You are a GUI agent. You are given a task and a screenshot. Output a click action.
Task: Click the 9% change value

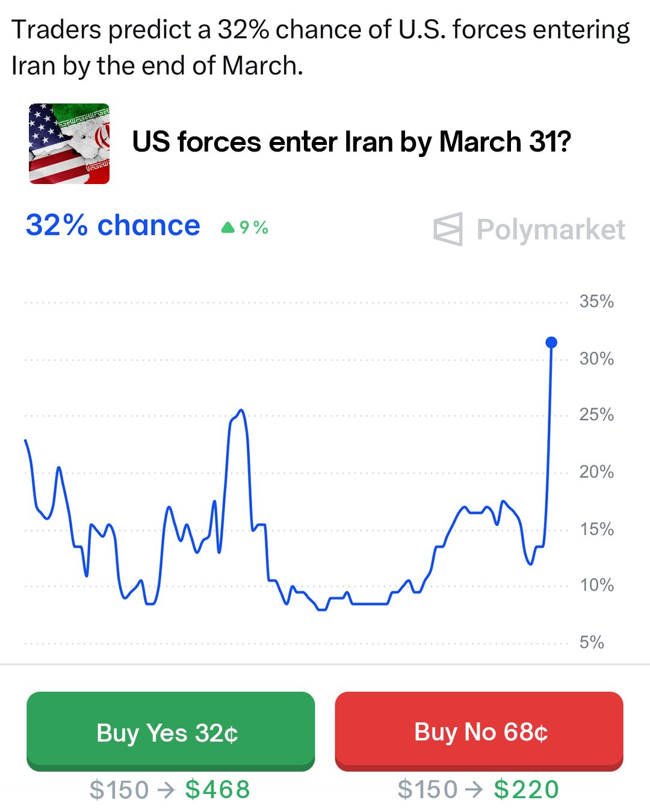click(253, 227)
